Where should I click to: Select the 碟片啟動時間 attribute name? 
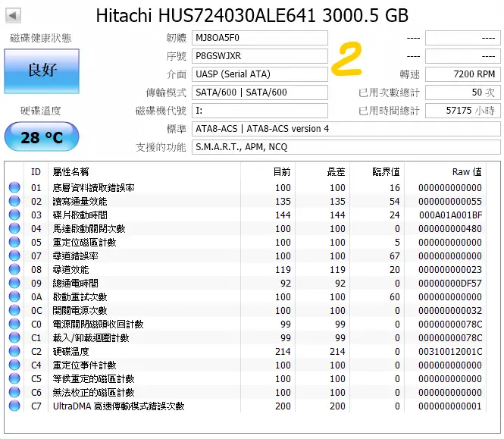click(x=80, y=215)
